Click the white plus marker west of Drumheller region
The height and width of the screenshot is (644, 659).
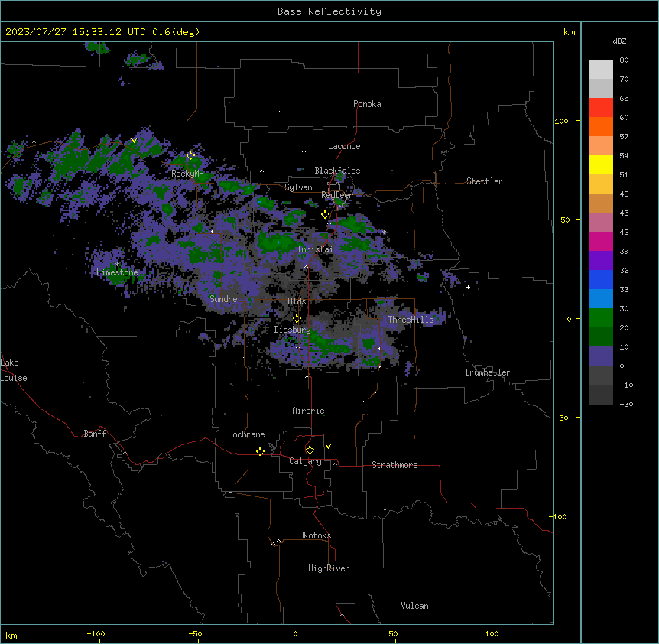click(468, 287)
